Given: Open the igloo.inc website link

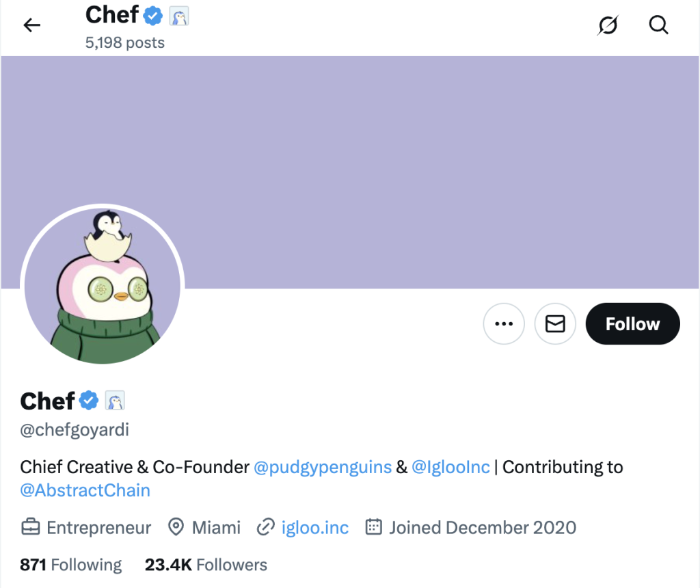Looking at the screenshot, I should [x=315, y=528].
